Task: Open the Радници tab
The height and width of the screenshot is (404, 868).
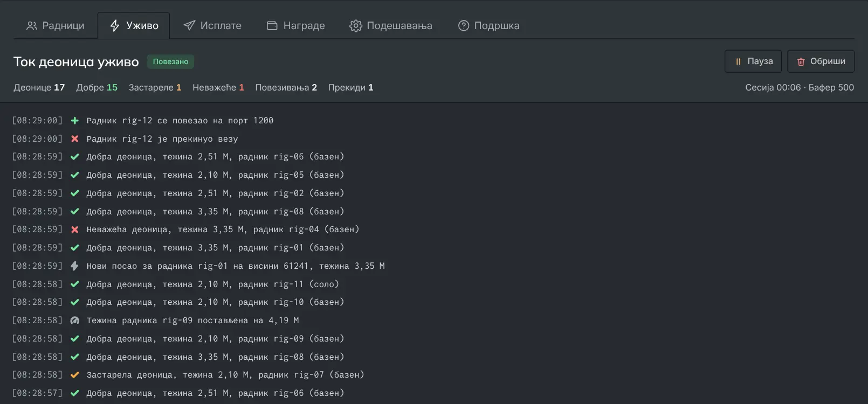Action: point(56,26)
